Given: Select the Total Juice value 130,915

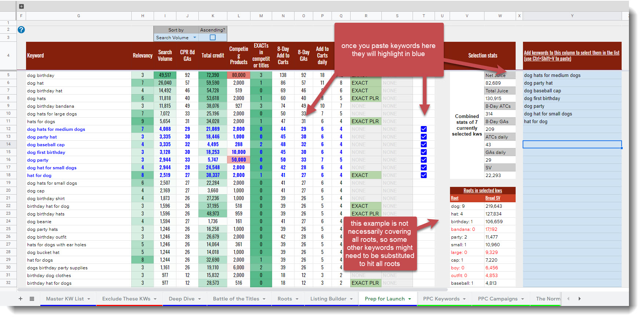Looking at the screenshot, I should (x=500, y=98).
